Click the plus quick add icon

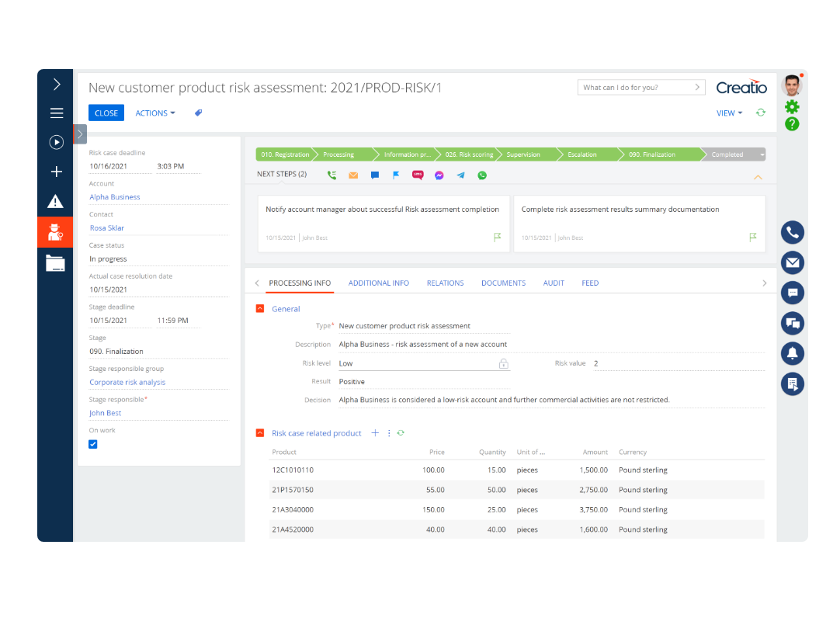point(56,172)
